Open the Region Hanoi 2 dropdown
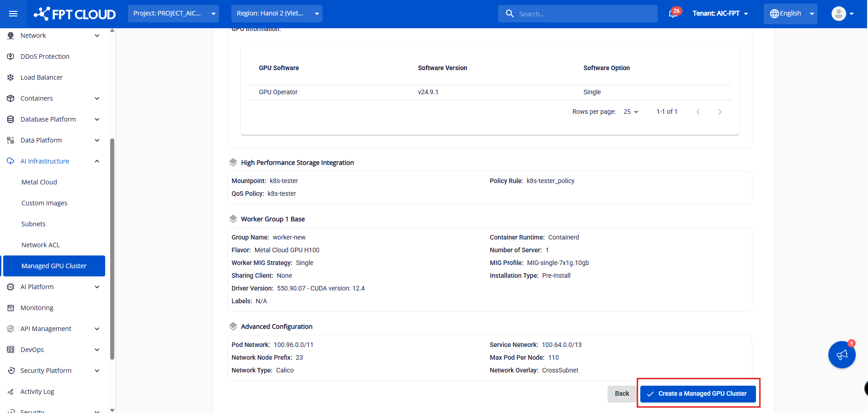This screenshot has width=868, height=413. [x=276, y=14]
